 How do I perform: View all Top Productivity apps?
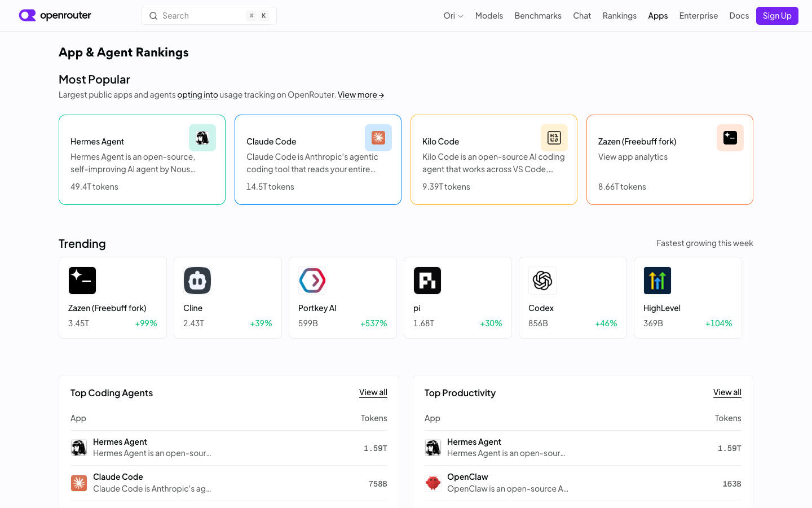[727, 392]
